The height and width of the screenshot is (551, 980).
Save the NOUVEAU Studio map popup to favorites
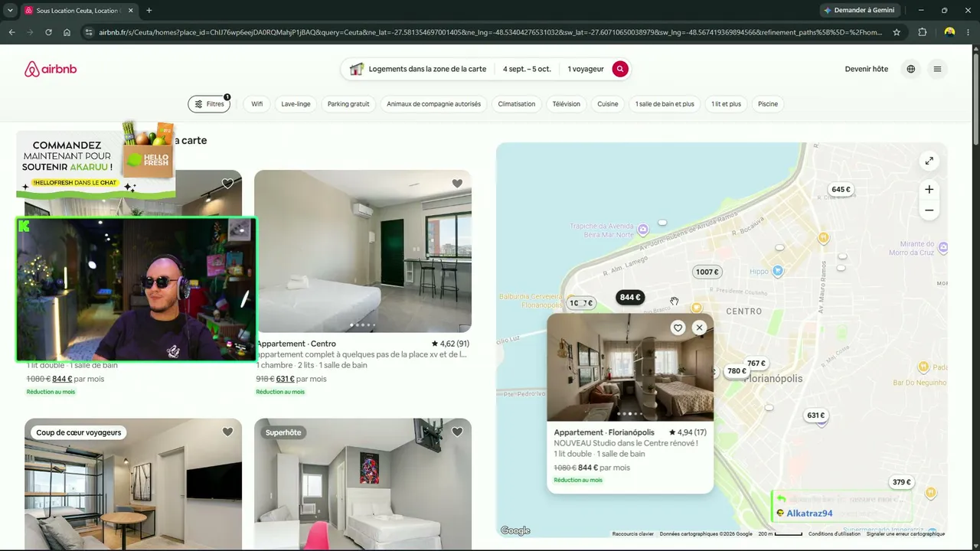pos(678,328)
